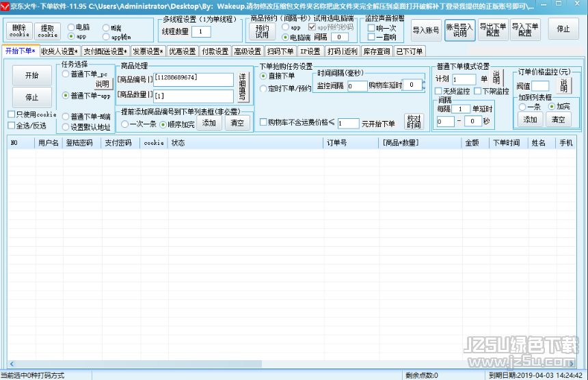Click 添加 in the 订单价格监控 group
Image resolution: width=588 pixels, height=380 pixels.
pyautogui.click(x=530, y=120)
